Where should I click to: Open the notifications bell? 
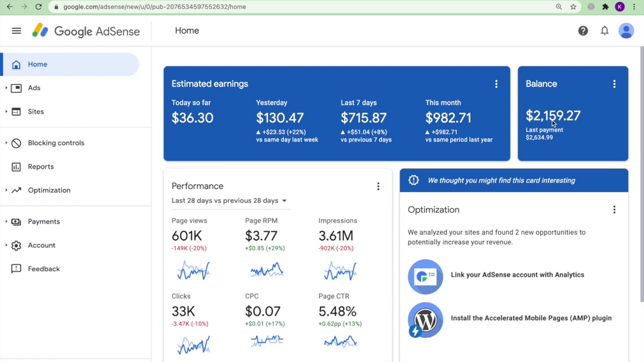(604, 31)
